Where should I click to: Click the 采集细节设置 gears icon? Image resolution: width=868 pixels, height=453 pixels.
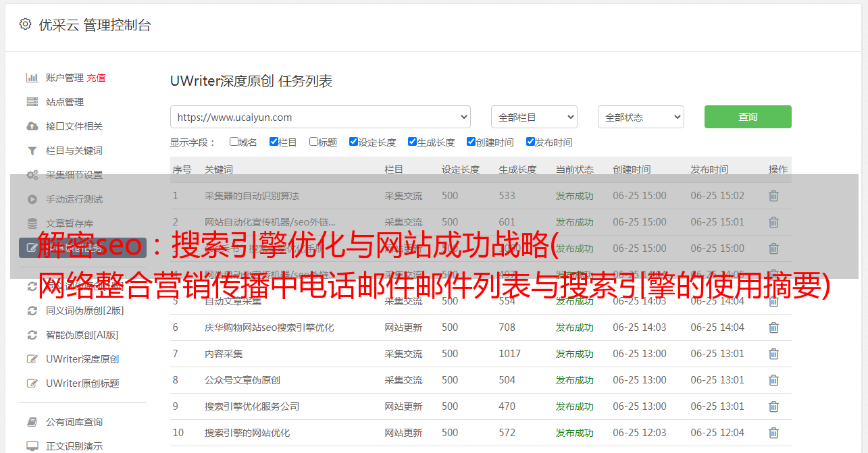tap(32, 175)
